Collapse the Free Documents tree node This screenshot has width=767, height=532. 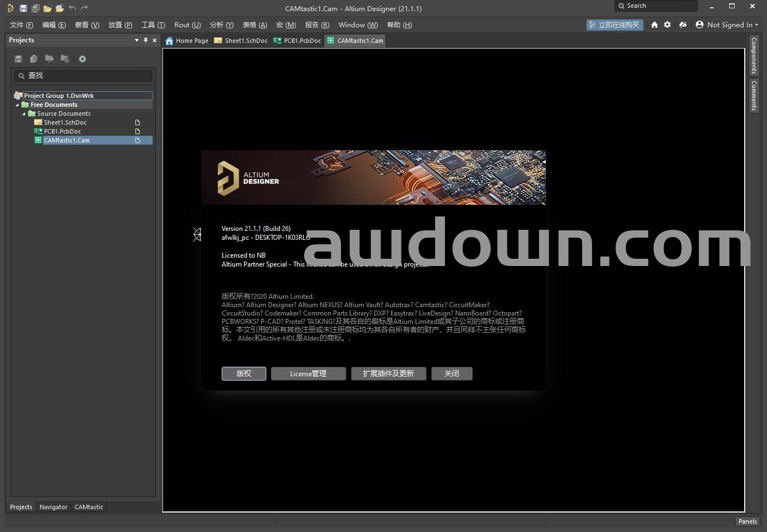(17, 105)
